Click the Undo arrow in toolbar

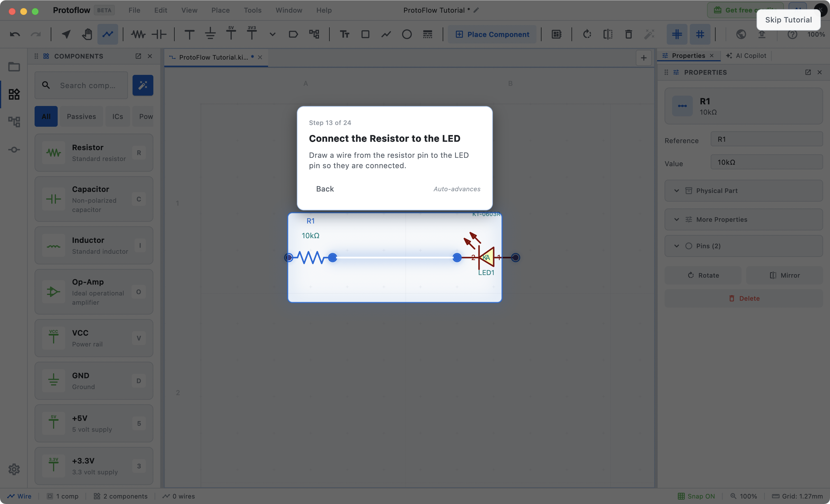tap(15, 34)
